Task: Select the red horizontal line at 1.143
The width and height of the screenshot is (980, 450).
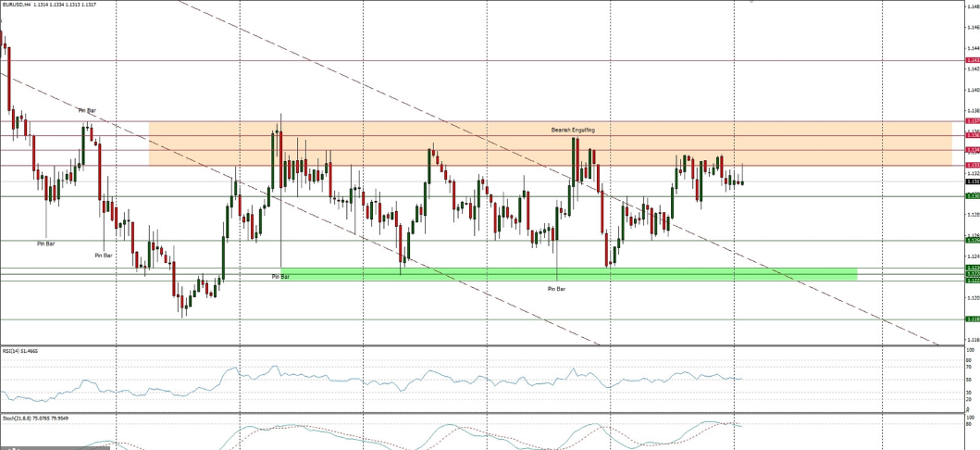Action: [x=463, y=60]
